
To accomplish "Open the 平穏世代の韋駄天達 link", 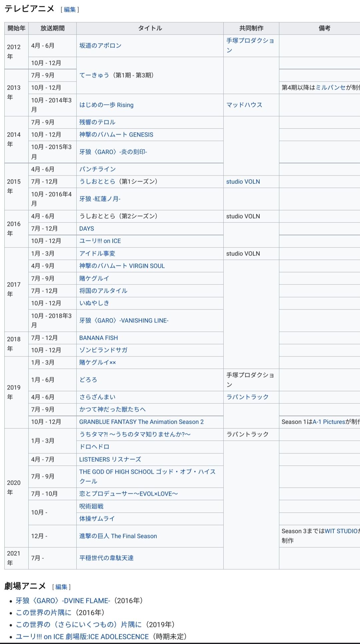I will click(x=106, y=558).
